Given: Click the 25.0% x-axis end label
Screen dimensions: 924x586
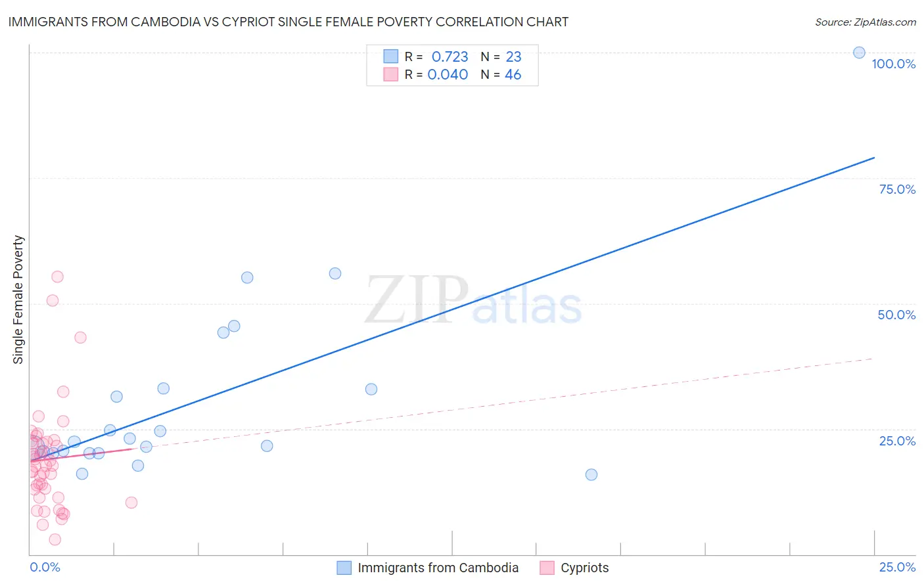Looking at the screenshot, I should click(x=897, y=567).
